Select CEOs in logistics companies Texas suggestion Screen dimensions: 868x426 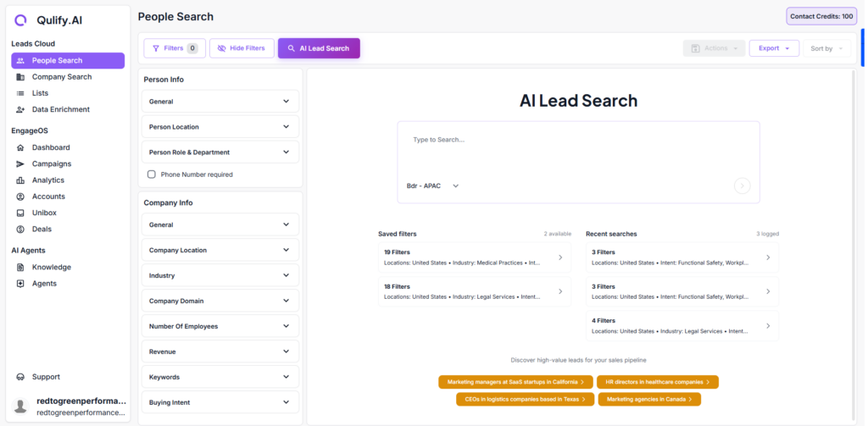click(x=525, y=400)
